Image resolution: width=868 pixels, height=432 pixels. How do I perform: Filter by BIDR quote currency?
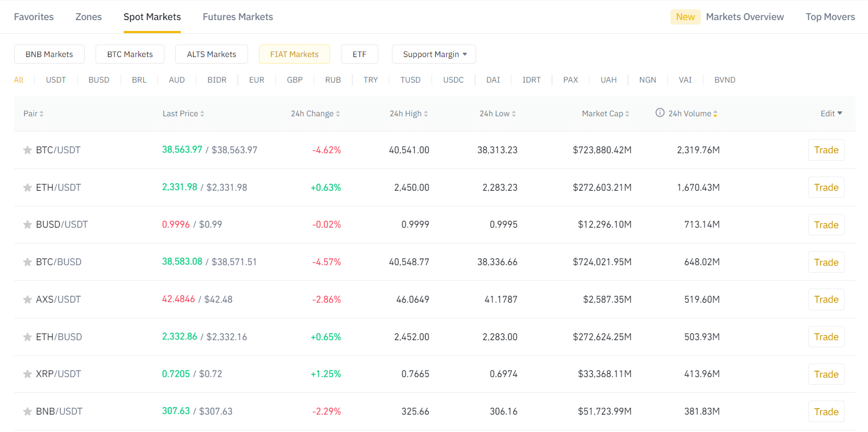[217, 80]
